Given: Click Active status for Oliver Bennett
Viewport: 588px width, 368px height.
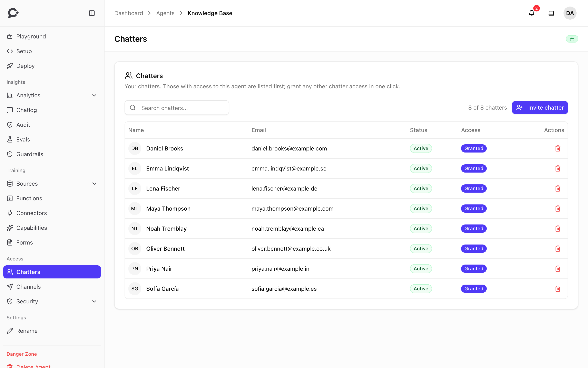Looking at the screenshot, I should pyautogui.click(x=421, y=248).
